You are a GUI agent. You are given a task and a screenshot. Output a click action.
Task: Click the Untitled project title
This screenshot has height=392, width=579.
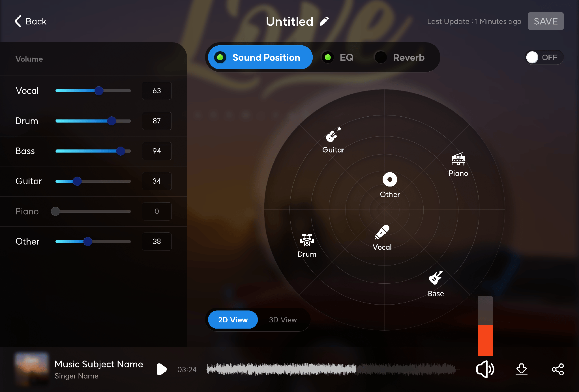(x=289, y=21)
